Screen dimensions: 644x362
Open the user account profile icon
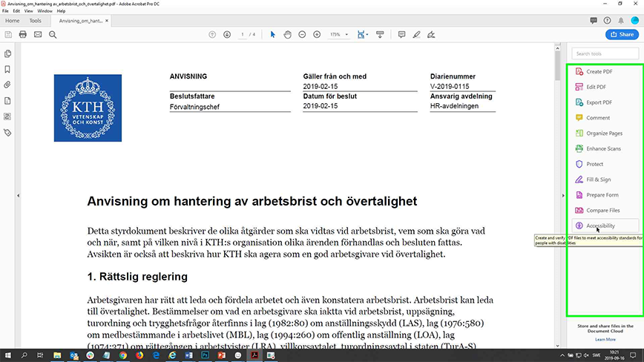coord(634,21)
